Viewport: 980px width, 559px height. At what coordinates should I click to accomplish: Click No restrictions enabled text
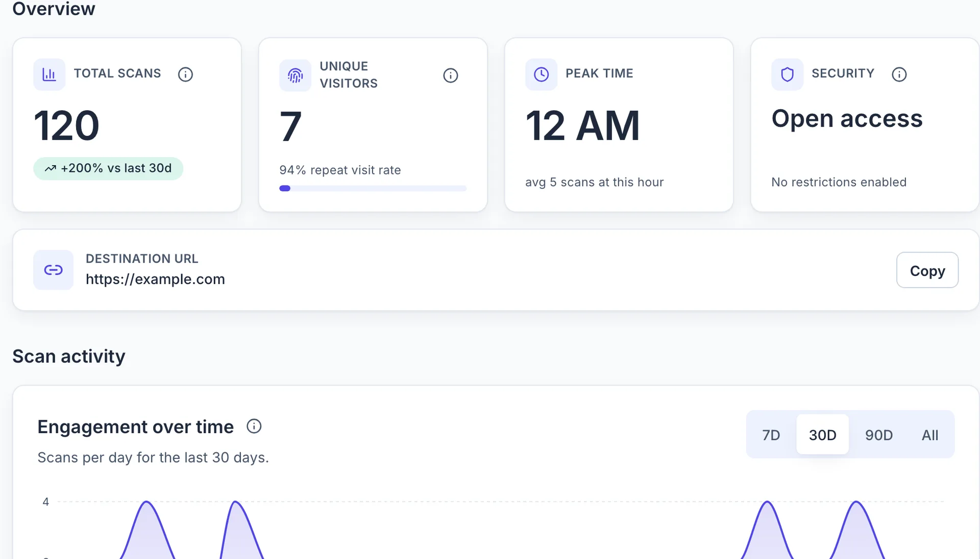[x=839, y=182]
